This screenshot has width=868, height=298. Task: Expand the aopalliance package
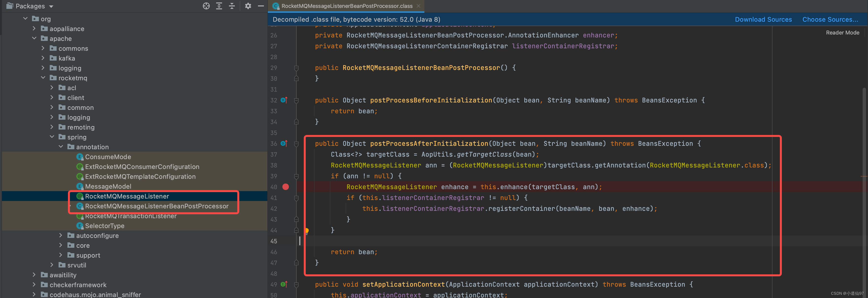click(x=34, y=28)
